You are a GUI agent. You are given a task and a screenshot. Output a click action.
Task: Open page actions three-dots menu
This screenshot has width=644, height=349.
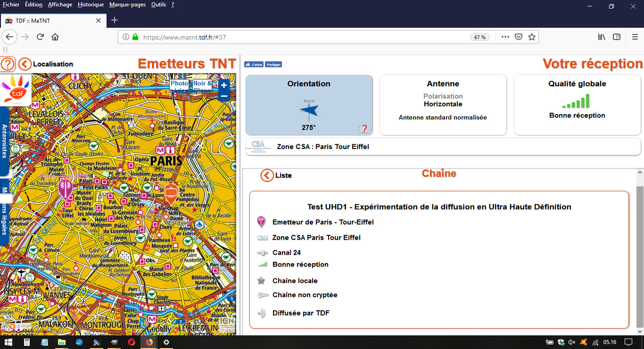click(505, 37)
